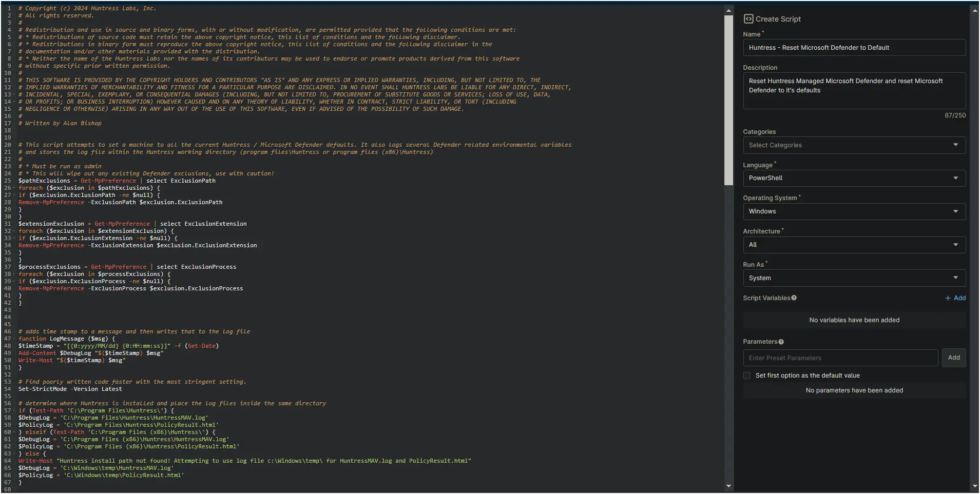The width and height of the screenshot is (980, 494).
Task: Open the Run As dropdown showing System
Action: [x=854, y=278]
